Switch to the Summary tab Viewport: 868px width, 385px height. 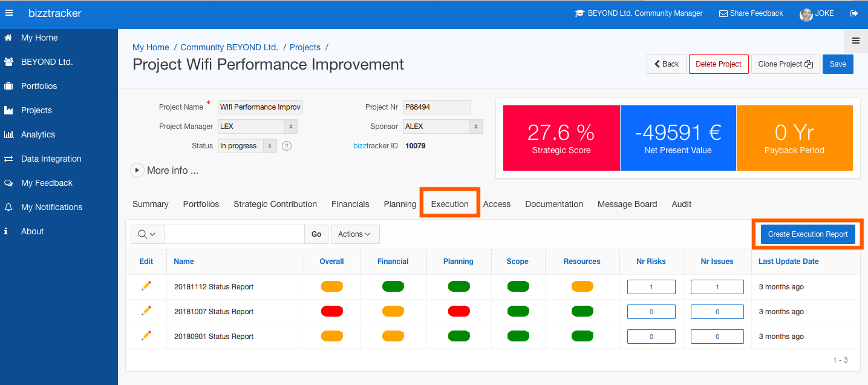pos(151,204)
